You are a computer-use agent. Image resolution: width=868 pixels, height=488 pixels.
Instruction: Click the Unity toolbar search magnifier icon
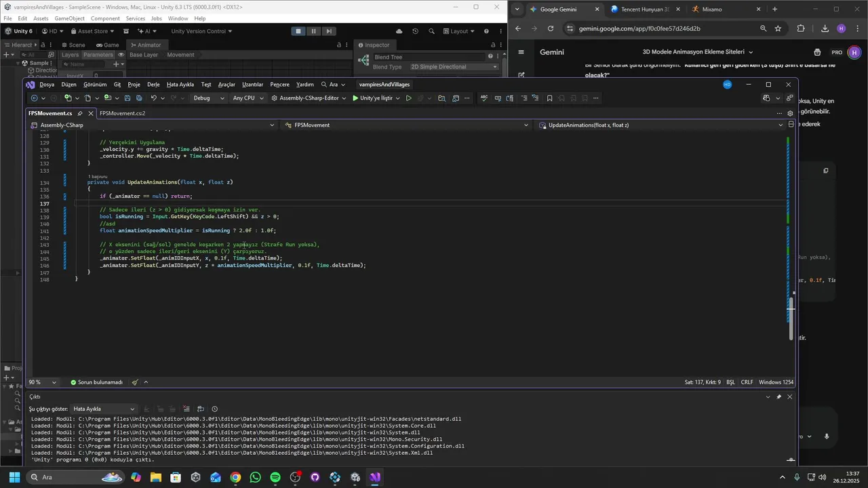coord(431,31)
